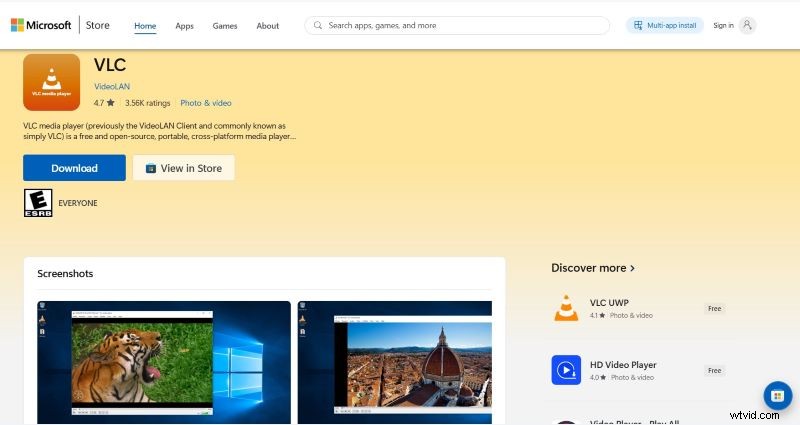Expand the Discover more section chevron

coord(632,268)
